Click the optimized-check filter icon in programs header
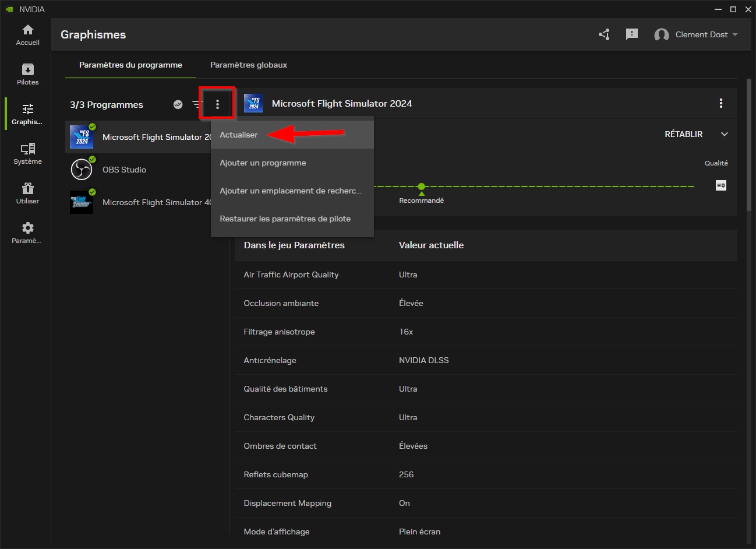 click(x=178, y=104)
